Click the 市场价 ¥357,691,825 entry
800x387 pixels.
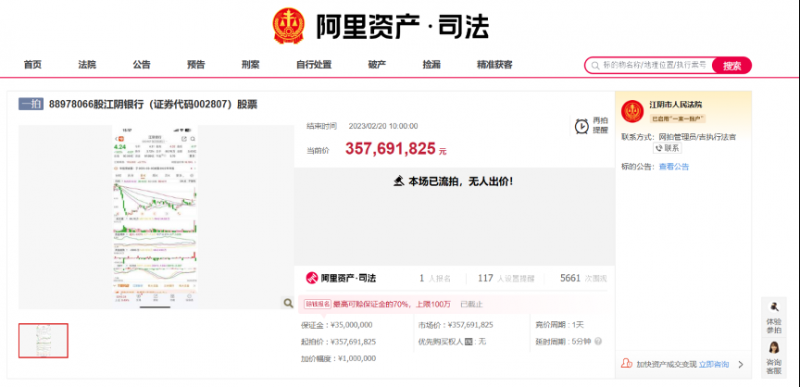click(x=456, y=325)
